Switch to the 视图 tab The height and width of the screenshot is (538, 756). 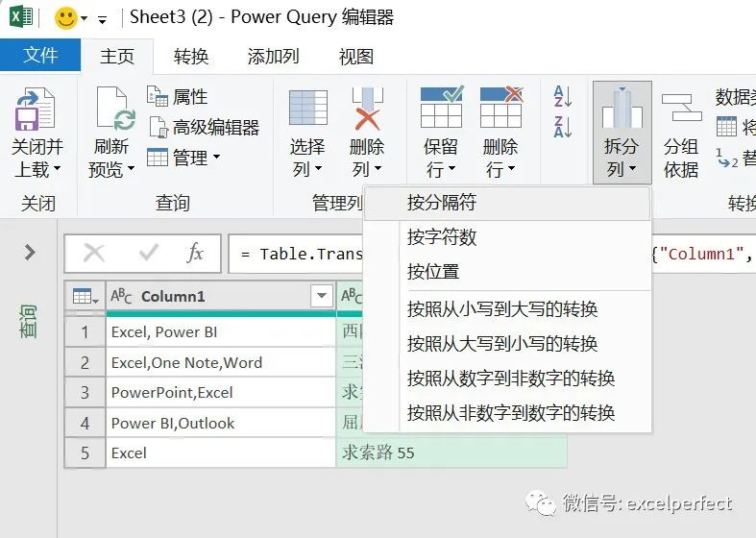click(x=355, y=57)
